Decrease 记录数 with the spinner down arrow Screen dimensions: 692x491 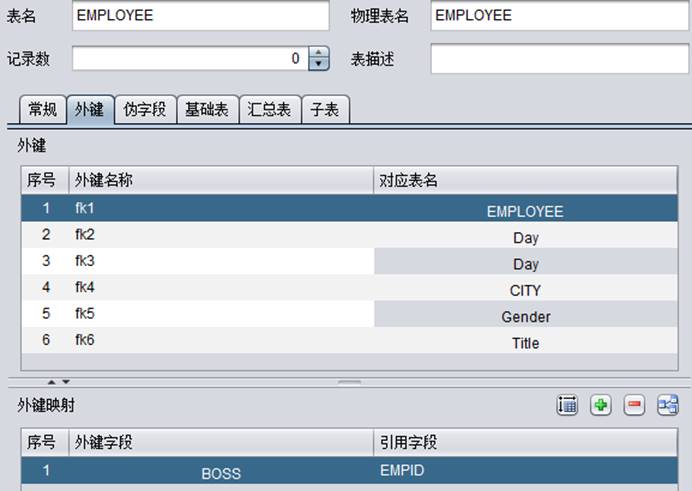[x=319, y=65]
